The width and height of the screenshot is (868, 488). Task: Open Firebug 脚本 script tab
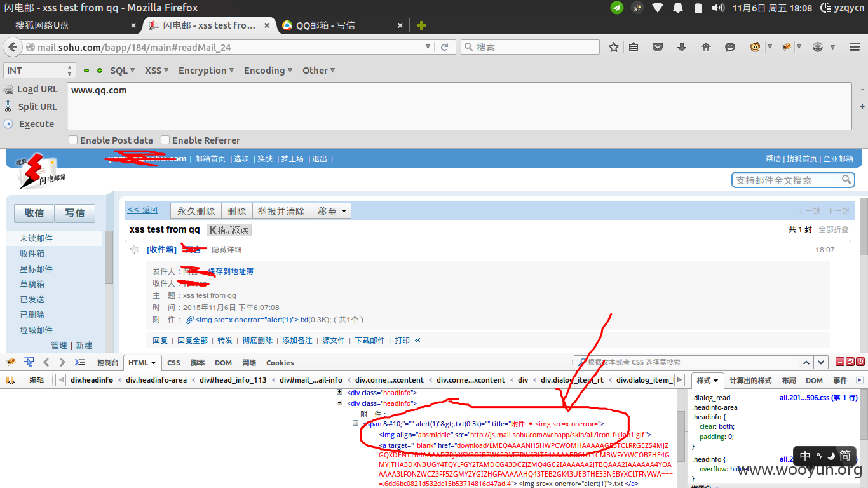tap(198, 362)
